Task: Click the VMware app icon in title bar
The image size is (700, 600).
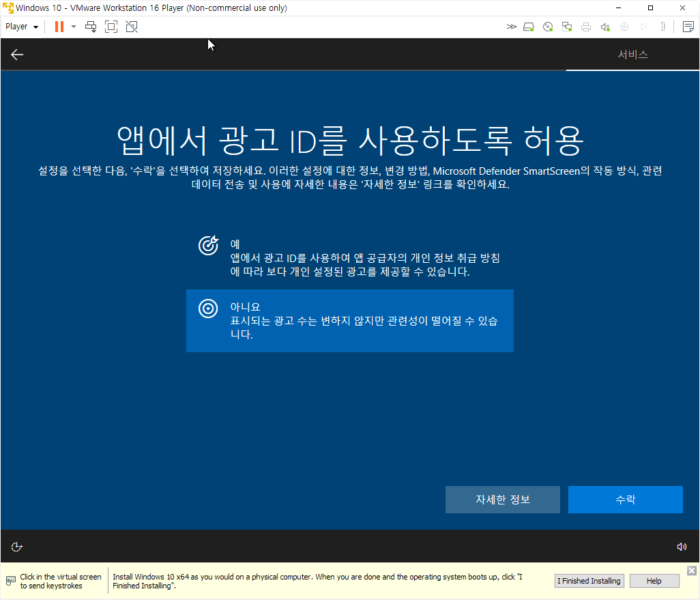Action: coord(8,8)
